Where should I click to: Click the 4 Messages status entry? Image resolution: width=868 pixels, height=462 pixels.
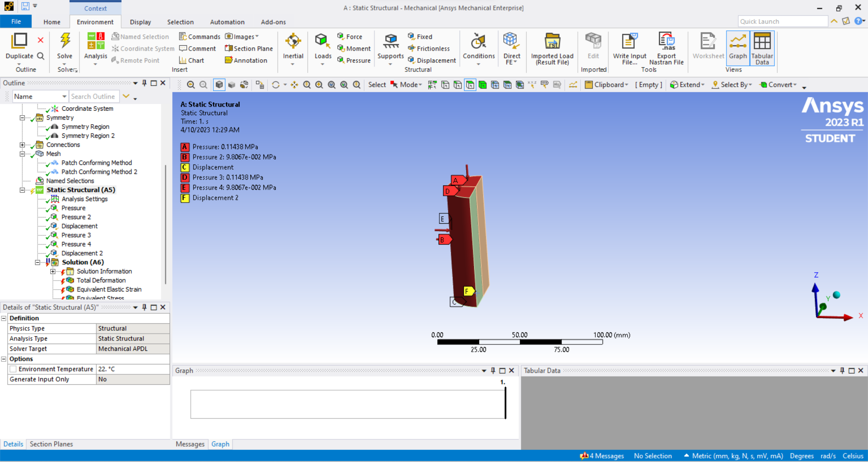(x=602, y=456)
